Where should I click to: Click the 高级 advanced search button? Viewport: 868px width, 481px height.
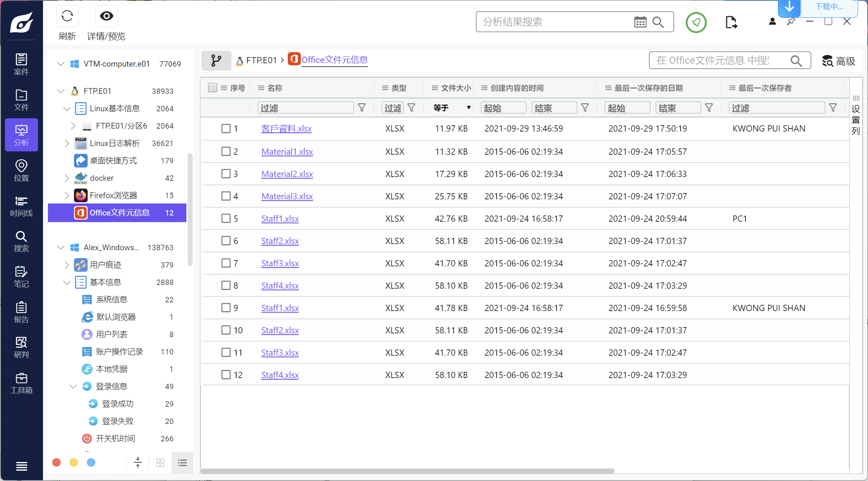(839, 61)
